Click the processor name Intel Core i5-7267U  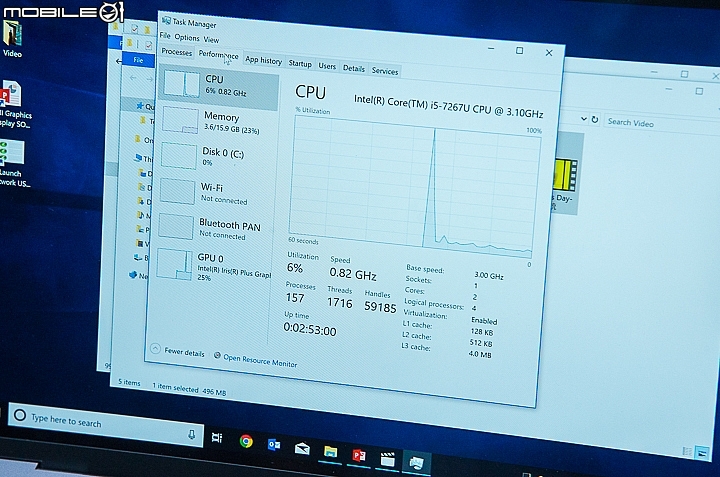pos(448,106)
